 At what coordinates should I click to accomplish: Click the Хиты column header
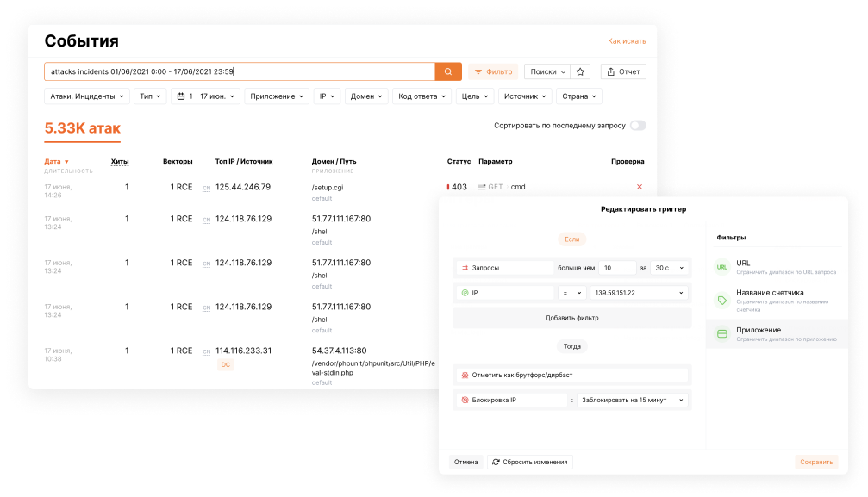[x=120, y=162]
